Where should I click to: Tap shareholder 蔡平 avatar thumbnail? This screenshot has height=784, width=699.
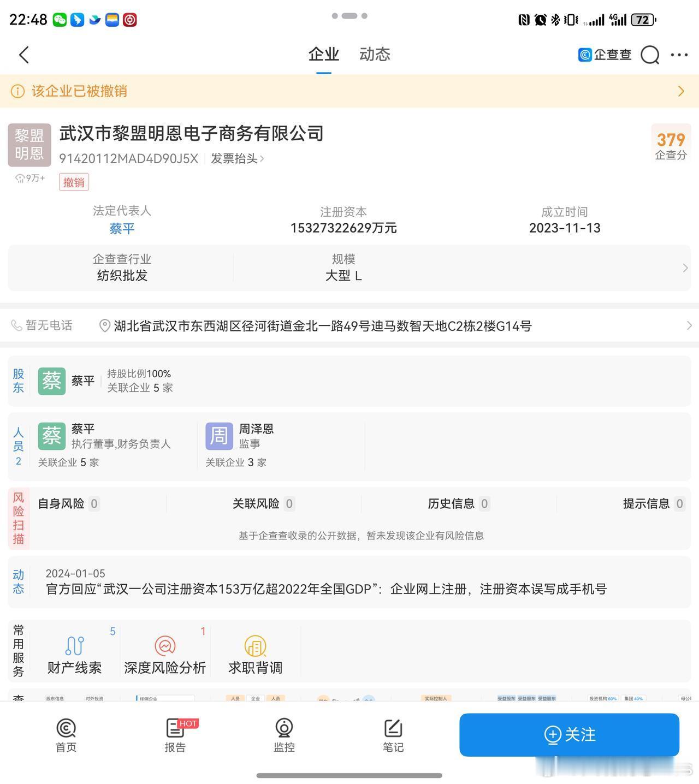[x=51, y=381]
